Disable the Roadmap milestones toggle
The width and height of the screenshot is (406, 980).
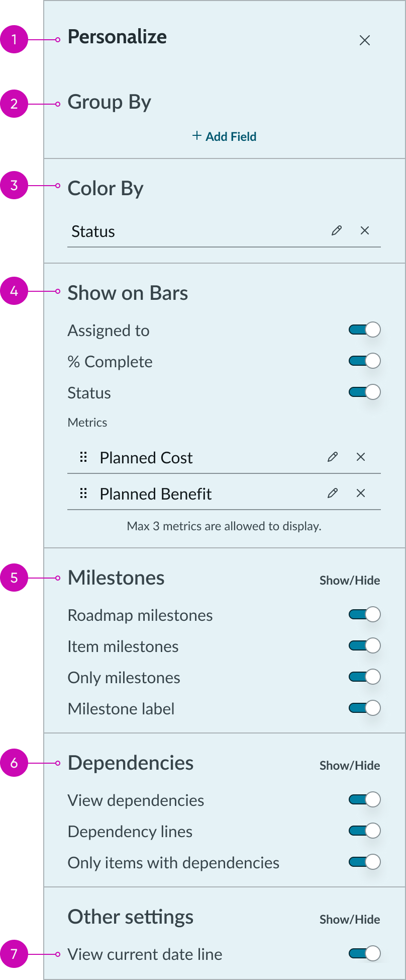click(x=364, y=614)
